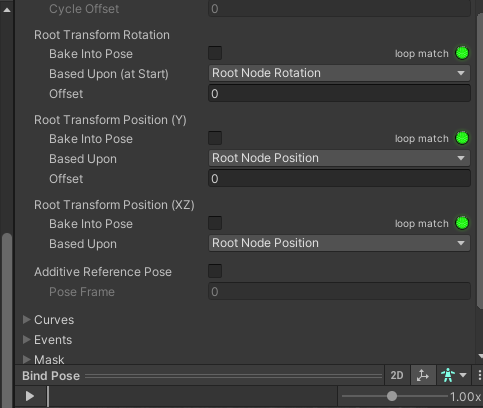483x408 pixels.
Task: Open the Root Node Rotation dropdown
Action: click(339, 73)
